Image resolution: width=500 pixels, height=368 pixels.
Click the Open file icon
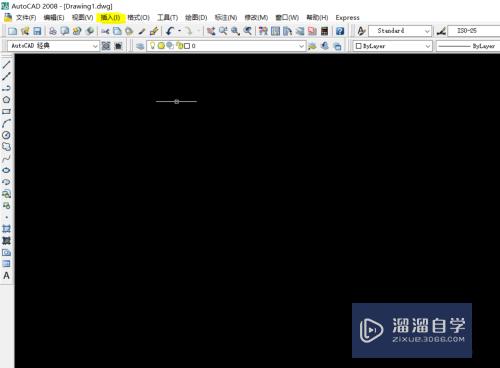pos(25,31)
